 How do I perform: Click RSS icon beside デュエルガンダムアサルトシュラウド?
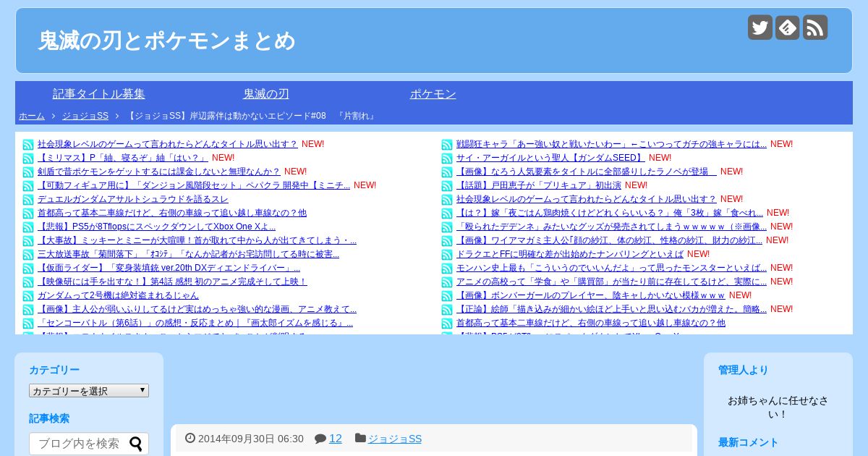tap(28, 200)
